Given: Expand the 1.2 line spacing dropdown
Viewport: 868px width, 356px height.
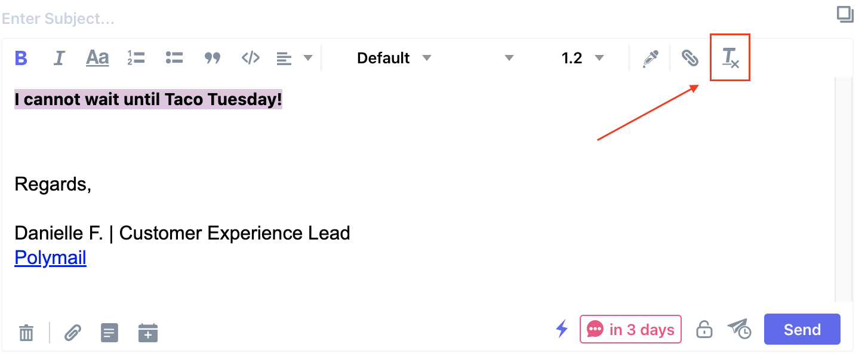Looking at the screenshot, I should tap(583, 58).
